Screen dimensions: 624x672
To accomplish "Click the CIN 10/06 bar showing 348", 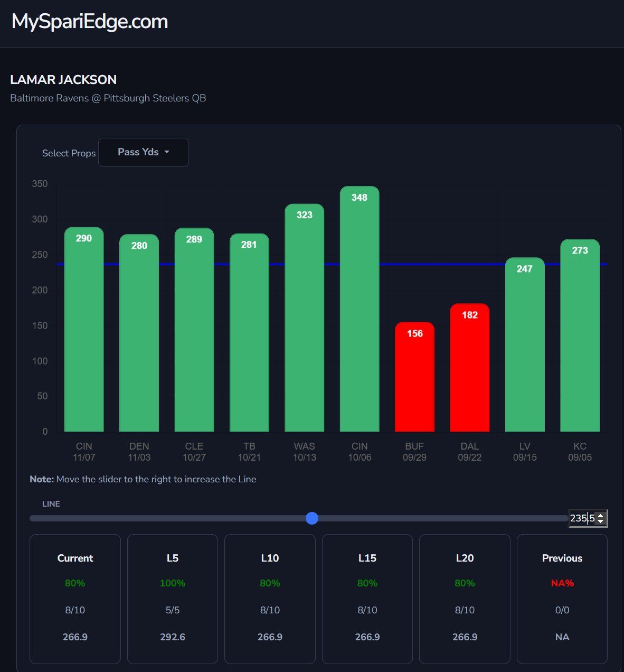I will click(360, 309).
